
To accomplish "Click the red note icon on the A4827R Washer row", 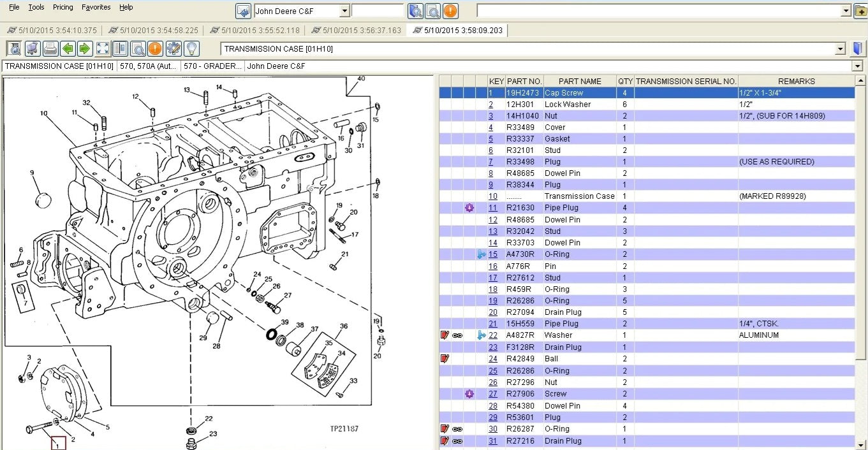I will pos(445,335).
